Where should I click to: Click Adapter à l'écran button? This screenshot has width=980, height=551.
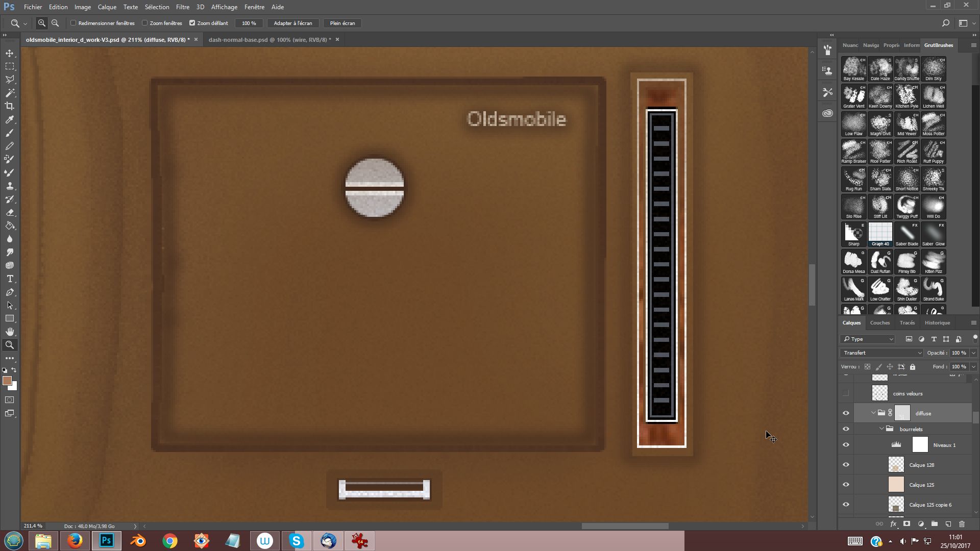[293, 23]
